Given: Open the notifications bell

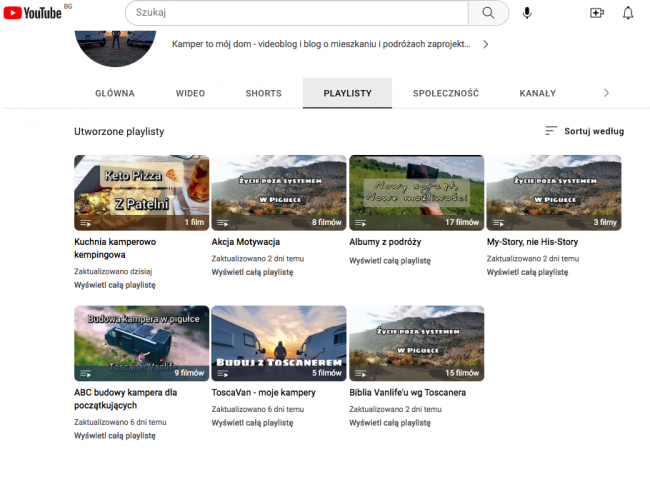Looking at the screenshot, I should tap(628, 13).
